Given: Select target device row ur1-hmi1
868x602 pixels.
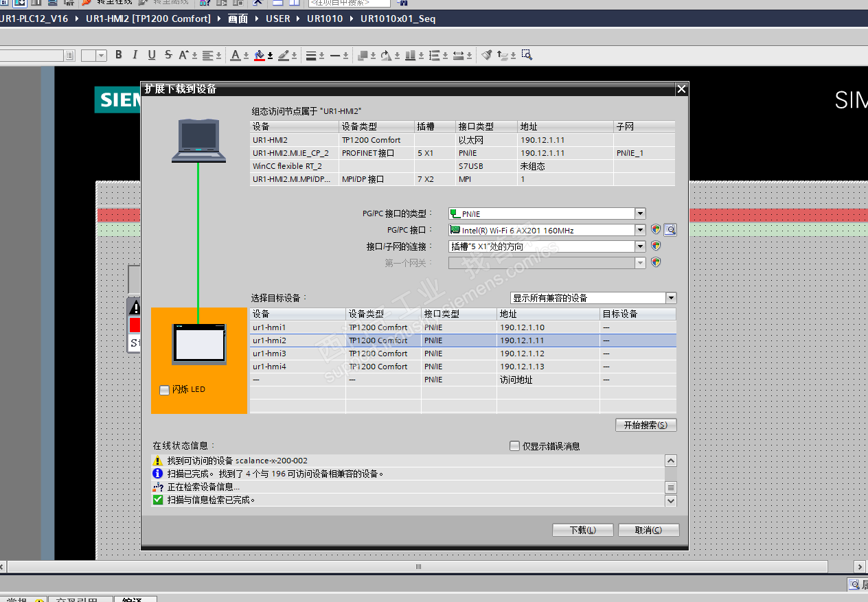Looking at the screenshot, I should pyautogui.click(x=463, y=327).
